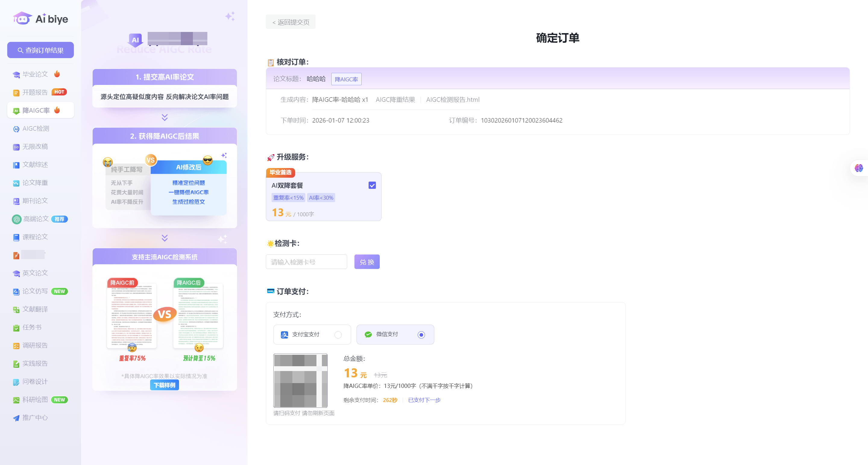Go back via 返回提交页 arrow button
Screen dimensions: 868x465
coord(291,22)
